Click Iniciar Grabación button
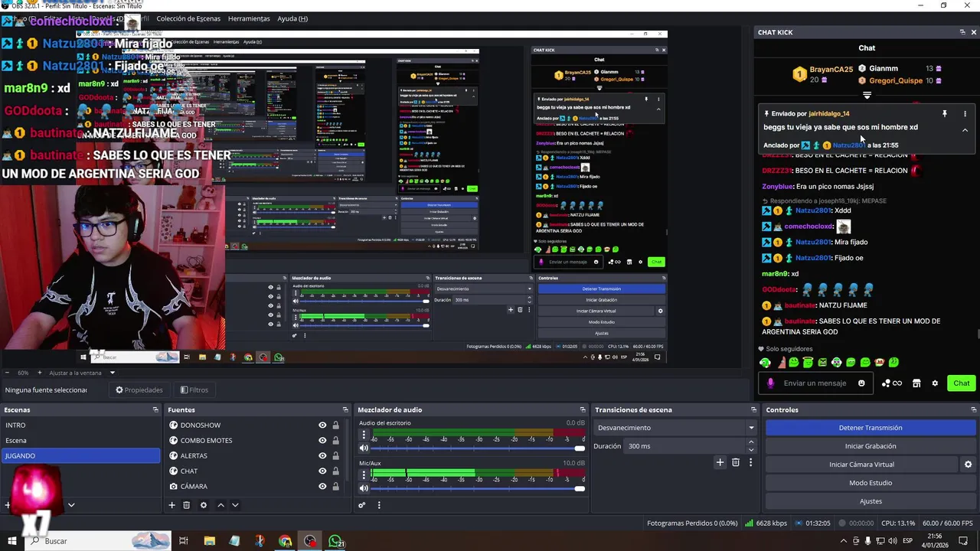The image size is (980, 551). (x=871, y=446)
